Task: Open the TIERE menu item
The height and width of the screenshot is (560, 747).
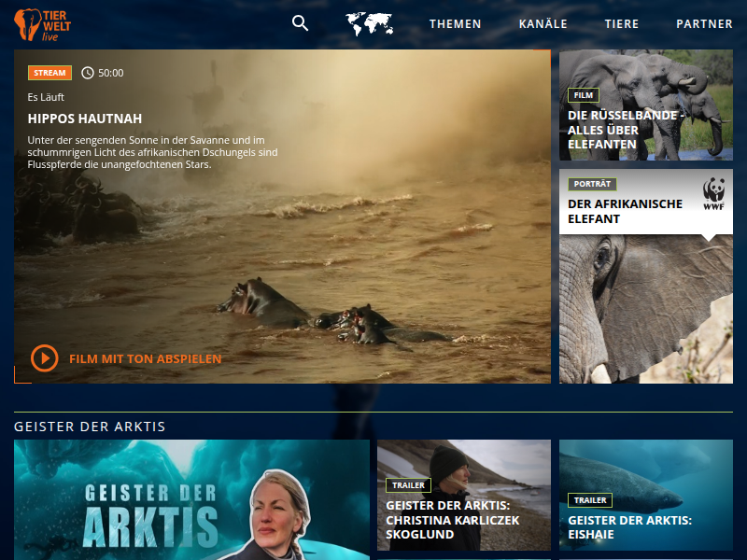Action: (622, 24)
